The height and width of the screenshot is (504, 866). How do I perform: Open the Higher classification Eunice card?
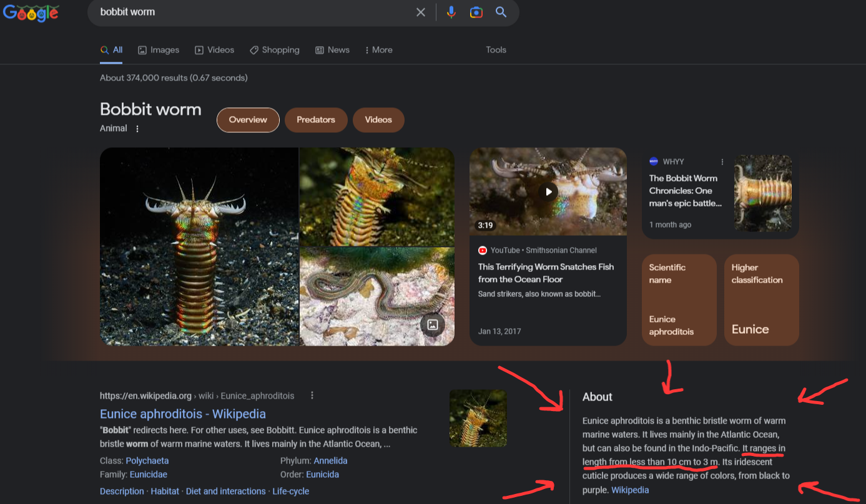point(762,299)
